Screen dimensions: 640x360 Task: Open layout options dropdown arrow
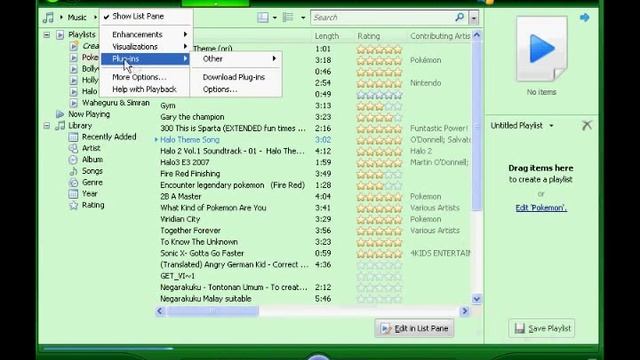(275, 18)
